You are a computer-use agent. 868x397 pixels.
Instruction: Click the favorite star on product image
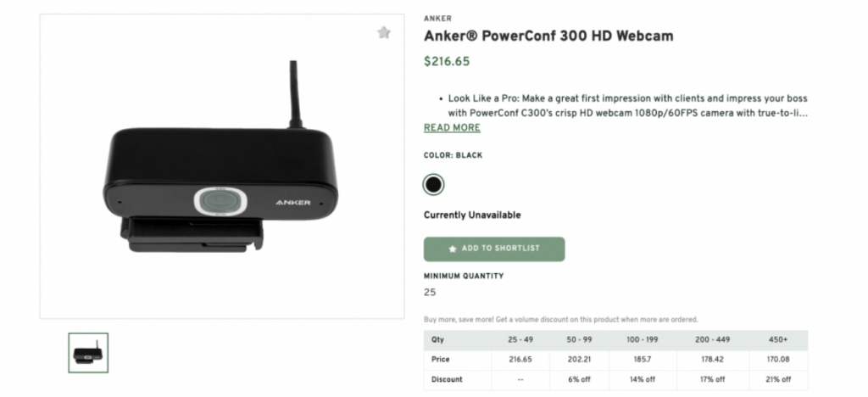(384, 33)
